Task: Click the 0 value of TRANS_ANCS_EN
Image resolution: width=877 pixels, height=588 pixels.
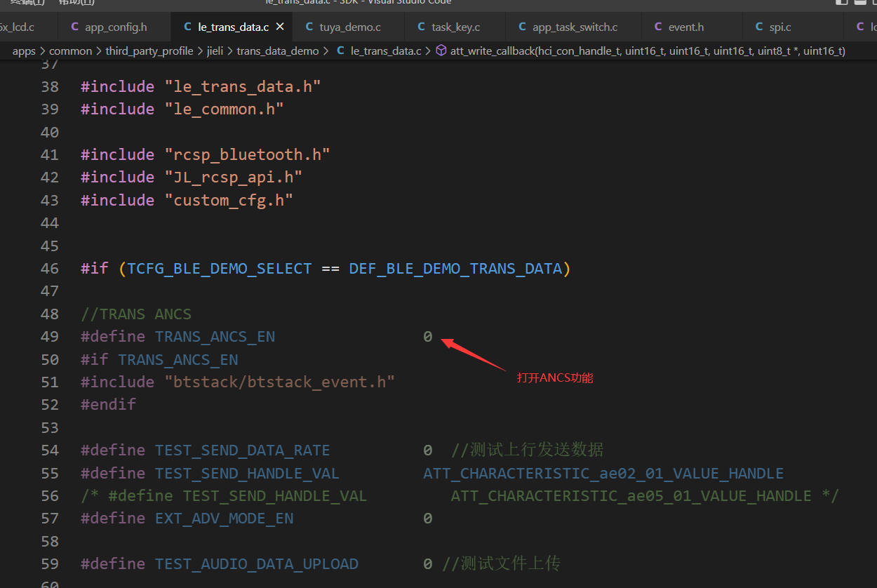Action: click(428, 336)
